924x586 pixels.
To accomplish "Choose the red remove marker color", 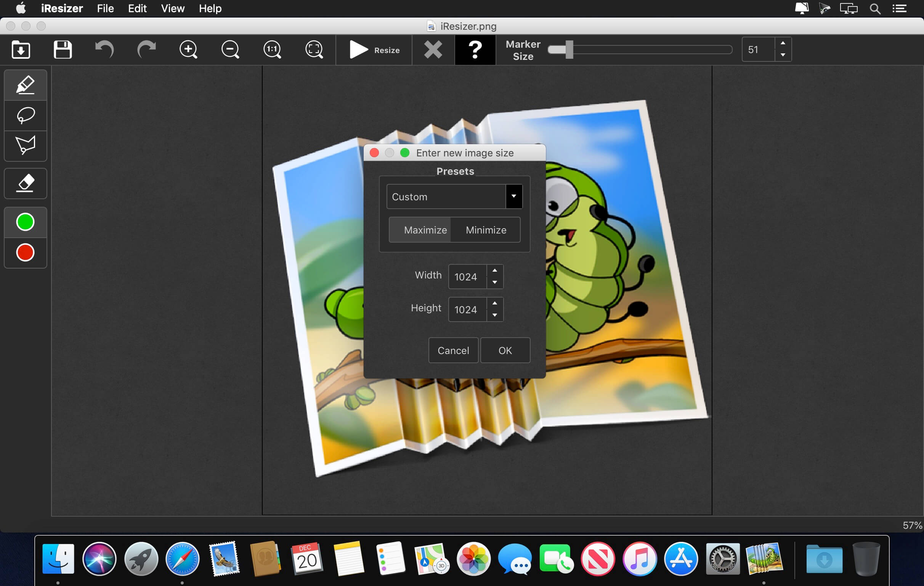I will point(25,253).
